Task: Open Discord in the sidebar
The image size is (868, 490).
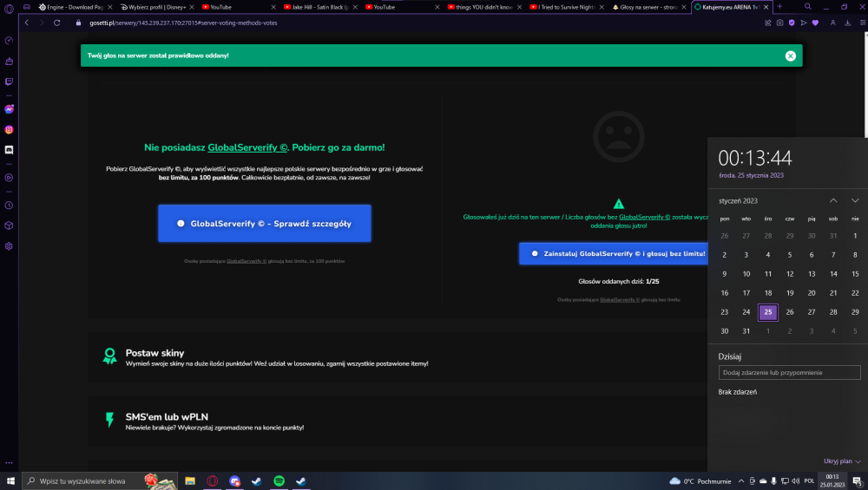Action: (x=9, y=150)
